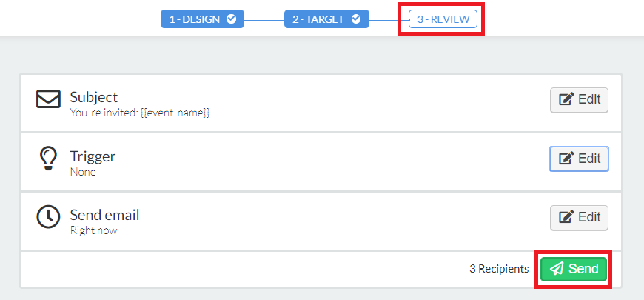Screen dimensions: 644x300
Task: Click the "Send email" heading
Action: 104,215
